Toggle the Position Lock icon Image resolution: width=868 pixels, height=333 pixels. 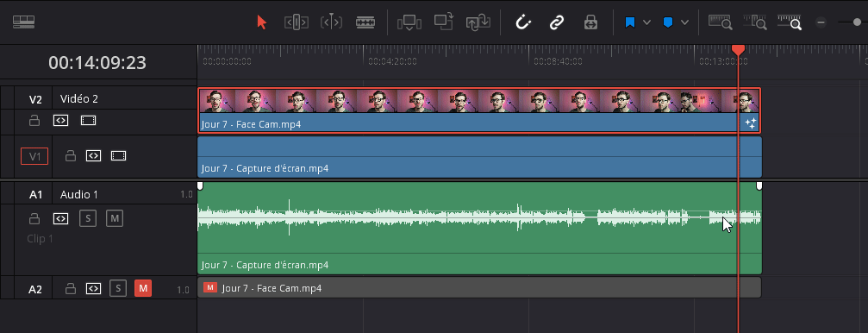(590, 22)
